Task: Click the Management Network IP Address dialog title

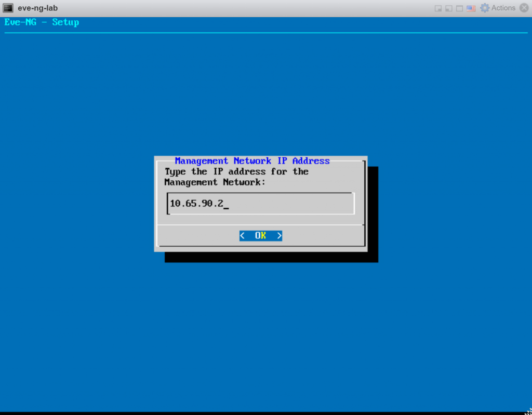Action: [252, 160]
